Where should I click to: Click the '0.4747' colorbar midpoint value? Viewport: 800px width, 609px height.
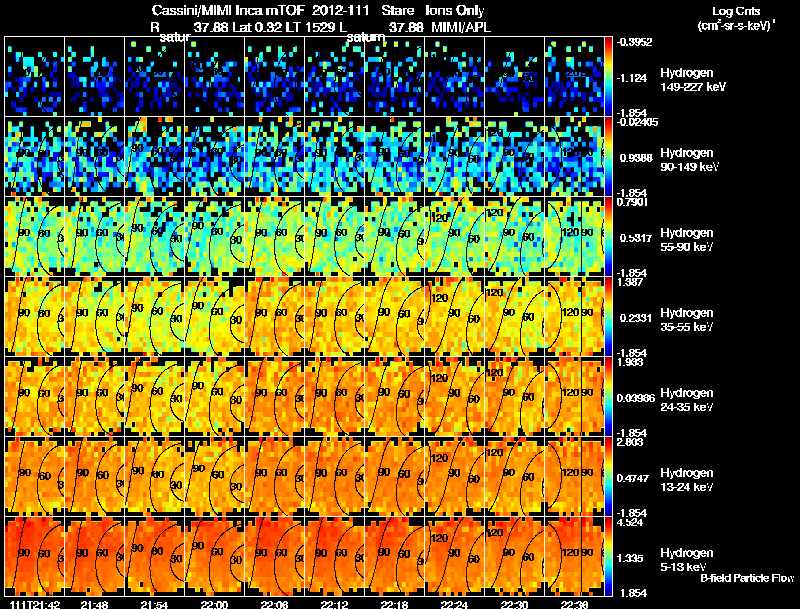634,478
